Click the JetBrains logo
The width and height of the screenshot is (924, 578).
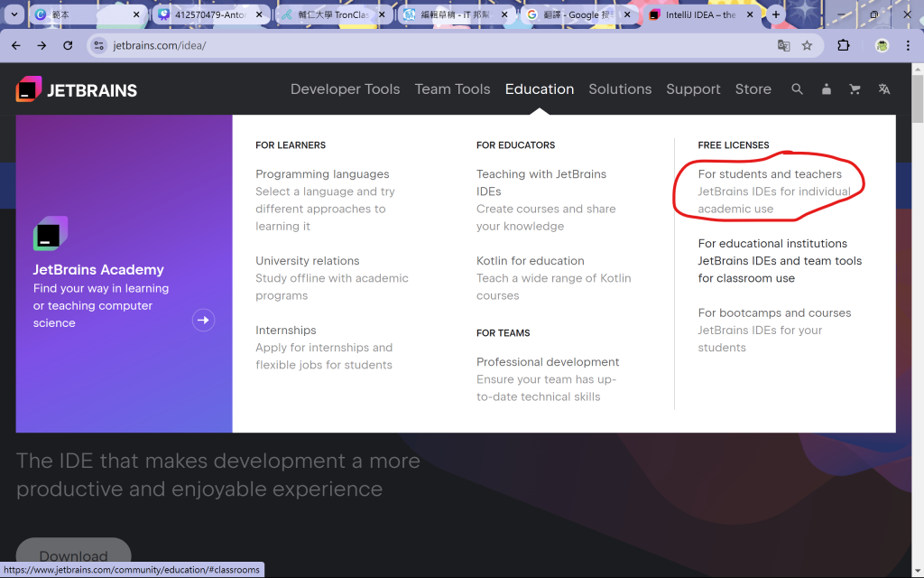(x=77, y=89)
